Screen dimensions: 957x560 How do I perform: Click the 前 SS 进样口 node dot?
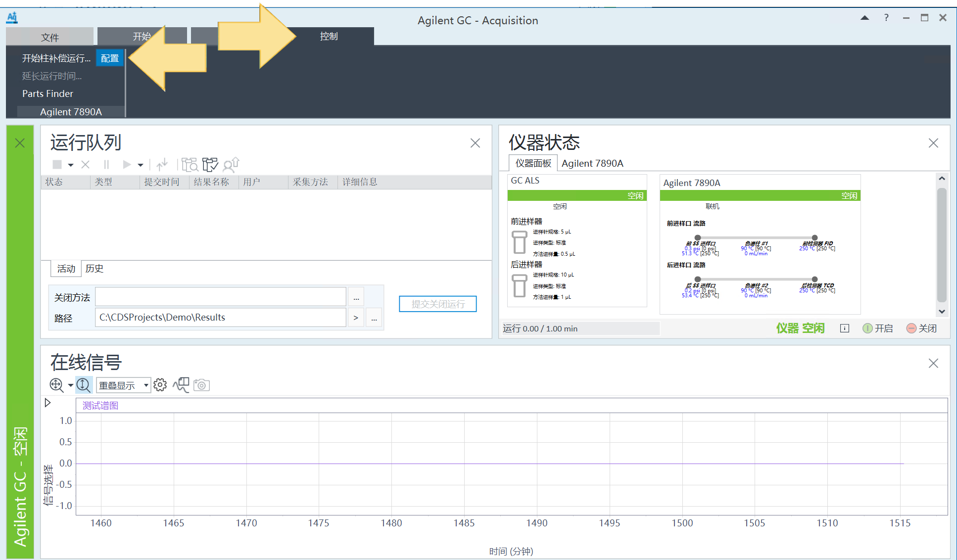pyautogui.click(x=698, y=237)
